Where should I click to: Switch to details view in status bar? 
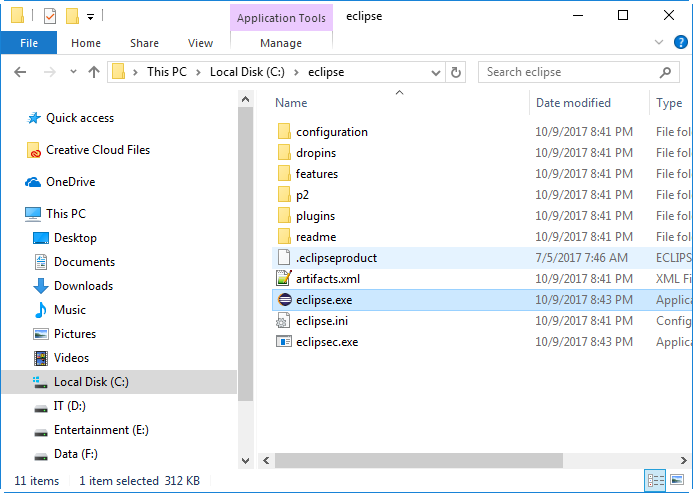point(657,482)
